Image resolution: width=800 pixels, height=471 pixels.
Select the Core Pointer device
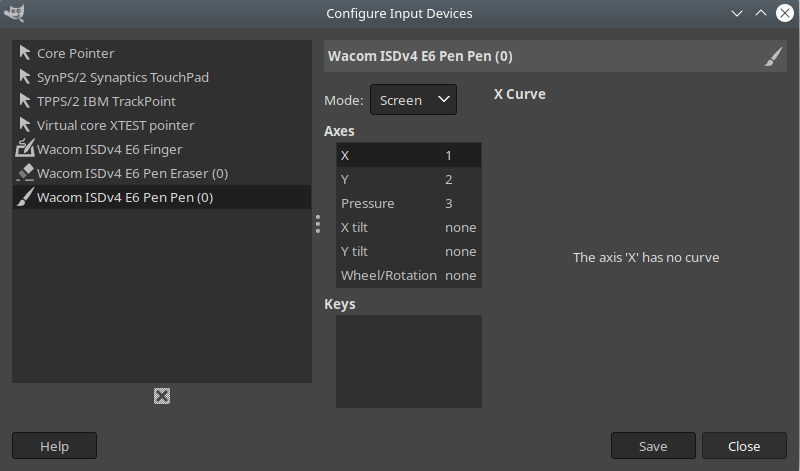coord(162,53)
